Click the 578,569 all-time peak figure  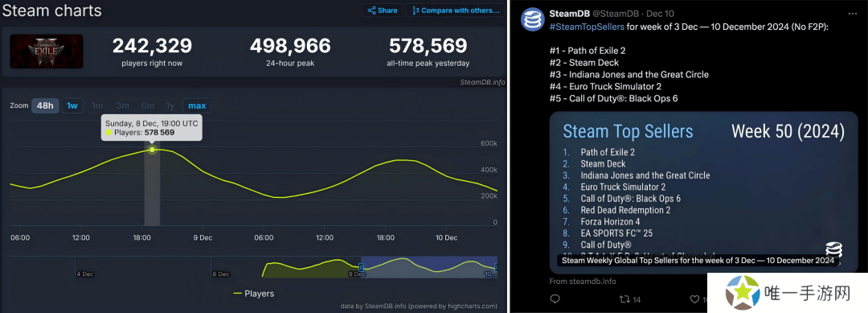(x=428, y=46)
